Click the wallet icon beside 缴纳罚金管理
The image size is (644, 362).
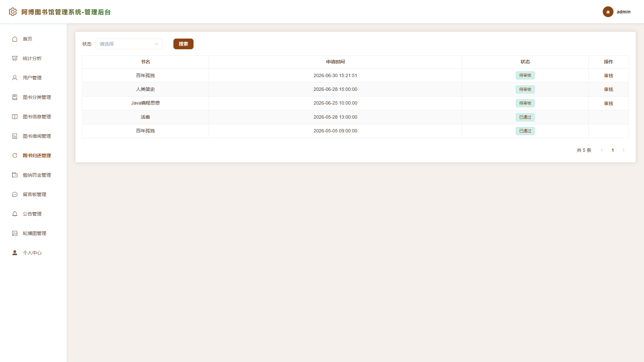15,175
